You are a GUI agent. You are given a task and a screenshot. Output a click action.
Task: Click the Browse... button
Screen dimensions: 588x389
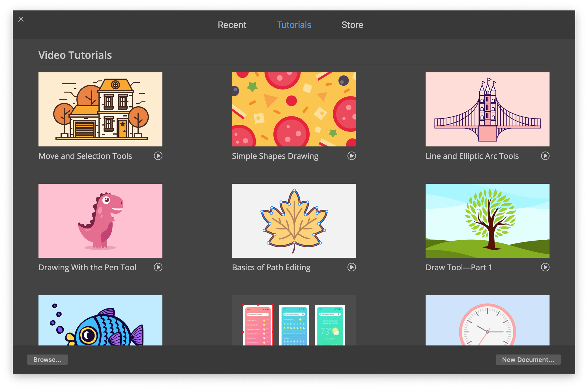click(x=47, y=360)
